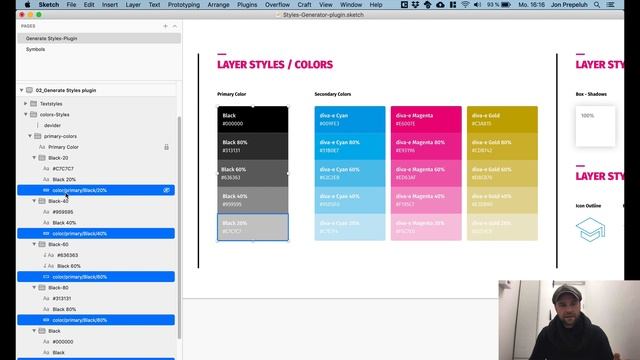Click the webcam video overlay
Viewport: 640px width, 360px height.
pos(569,320)
